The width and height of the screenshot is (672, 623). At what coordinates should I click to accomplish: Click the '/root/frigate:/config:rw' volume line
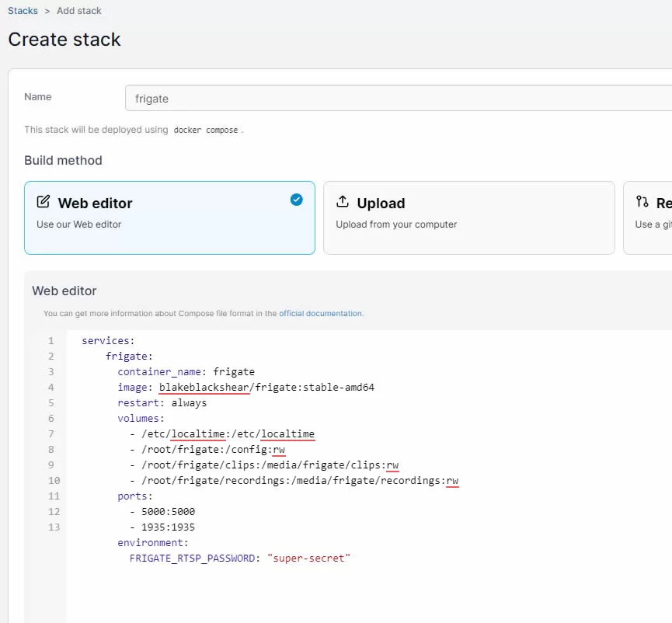[x=207, y=450]
